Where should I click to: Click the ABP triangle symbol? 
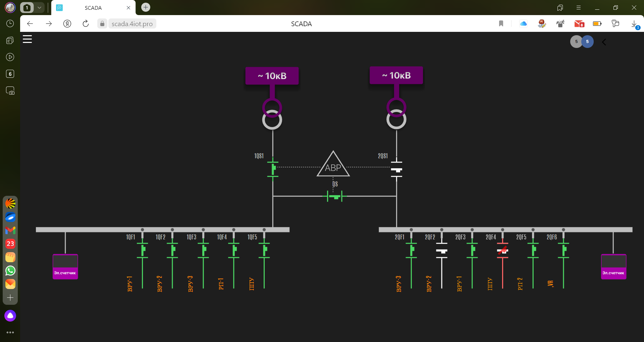(x=333, y=166)
